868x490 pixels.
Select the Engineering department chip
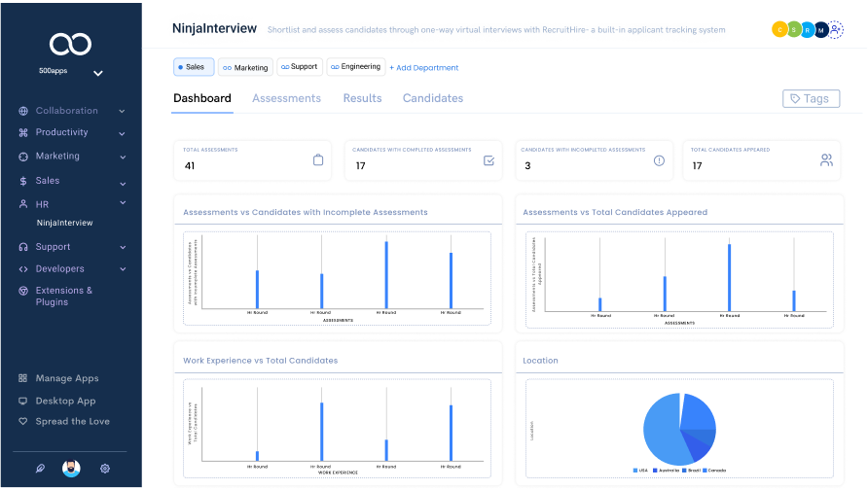356,67
